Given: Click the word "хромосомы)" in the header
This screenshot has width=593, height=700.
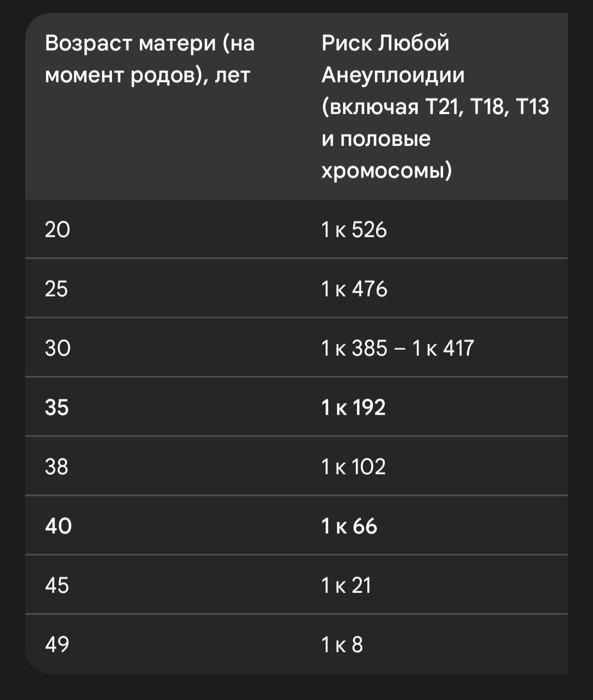Looking at the screenshot, I should [x=387, y=171].
